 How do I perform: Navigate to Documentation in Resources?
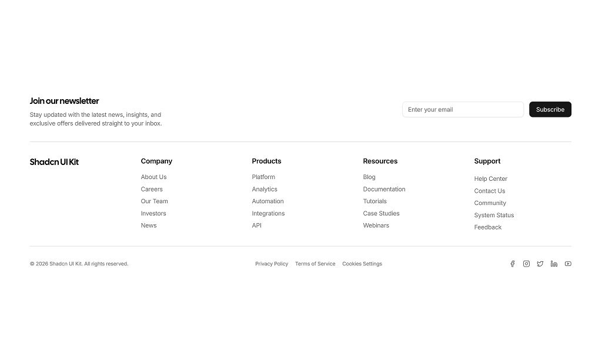(384, 189)
